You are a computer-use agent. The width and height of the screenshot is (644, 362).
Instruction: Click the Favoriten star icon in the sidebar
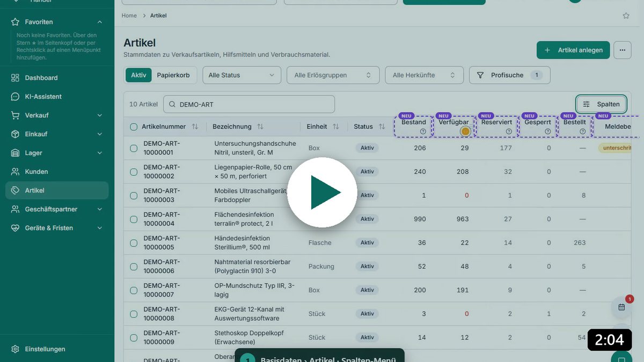[x=15, y=22]
